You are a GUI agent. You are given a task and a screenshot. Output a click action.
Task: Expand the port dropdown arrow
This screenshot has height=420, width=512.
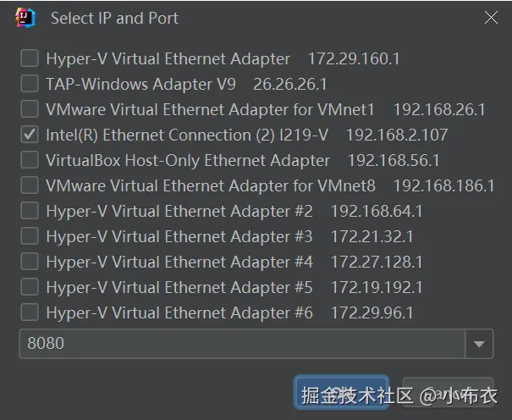480,344
